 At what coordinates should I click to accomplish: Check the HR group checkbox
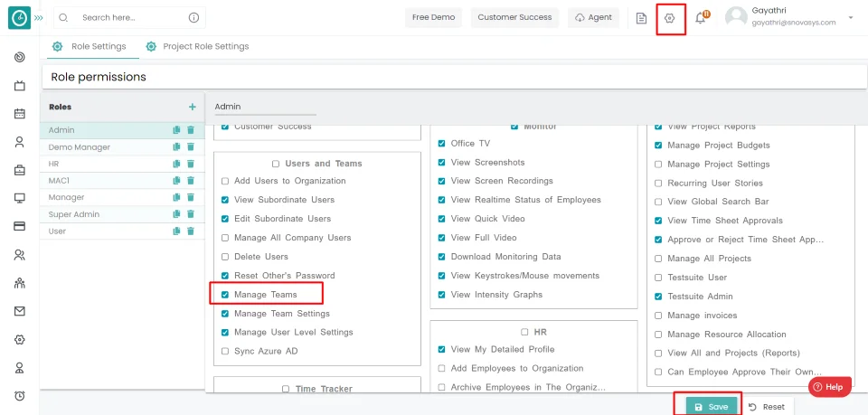[524, 332]
